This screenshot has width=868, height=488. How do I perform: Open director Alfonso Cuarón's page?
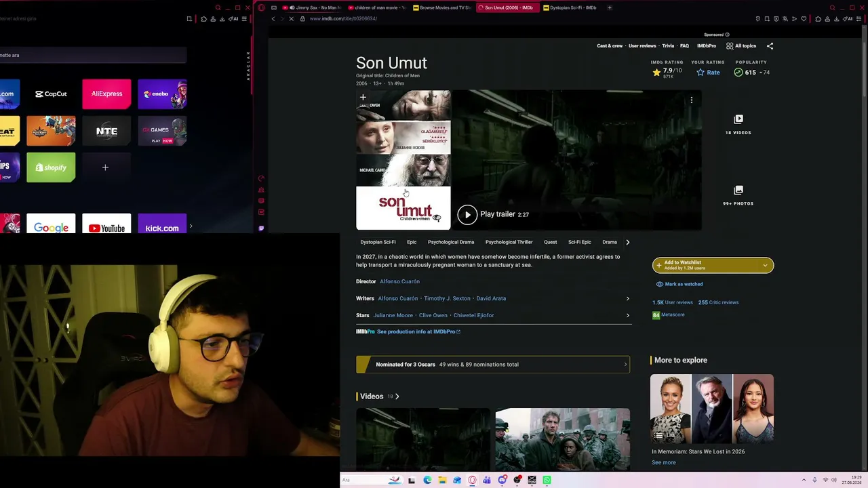tap(399, 281)
